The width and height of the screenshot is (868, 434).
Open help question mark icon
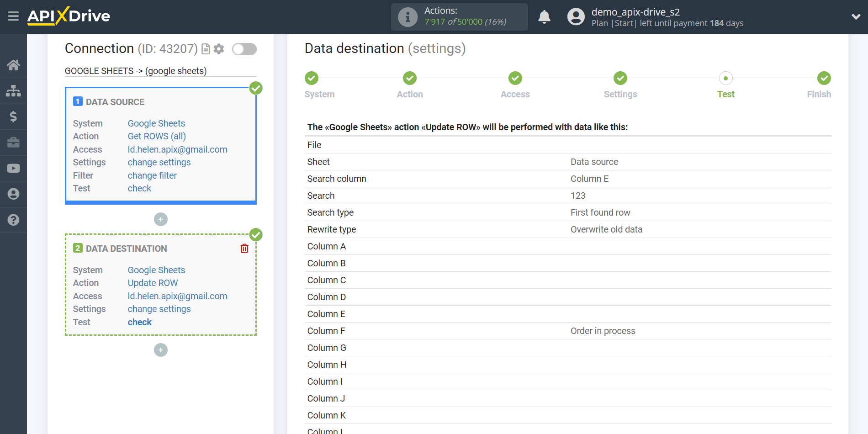point(13,220)
